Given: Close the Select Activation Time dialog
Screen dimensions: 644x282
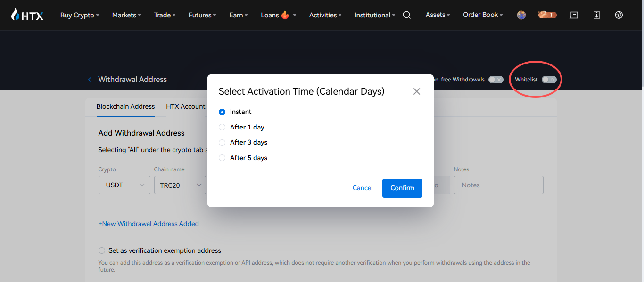Looking at the screenshot, I should 417,91.
